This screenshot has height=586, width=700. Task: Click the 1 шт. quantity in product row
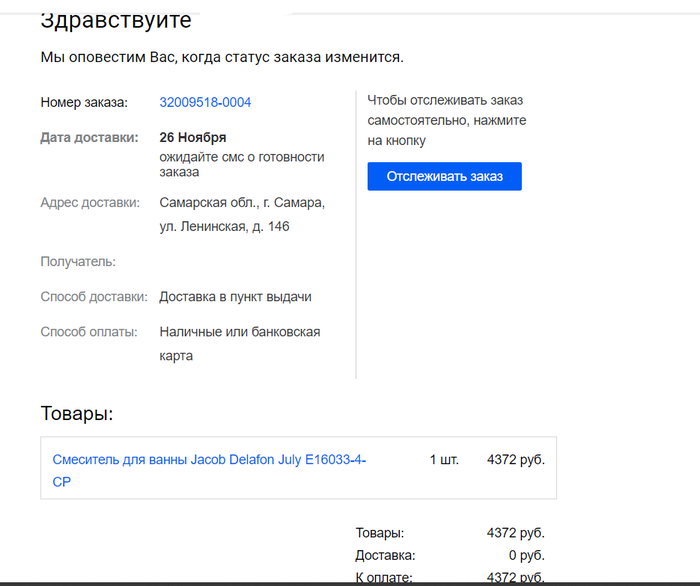[444, 460]
